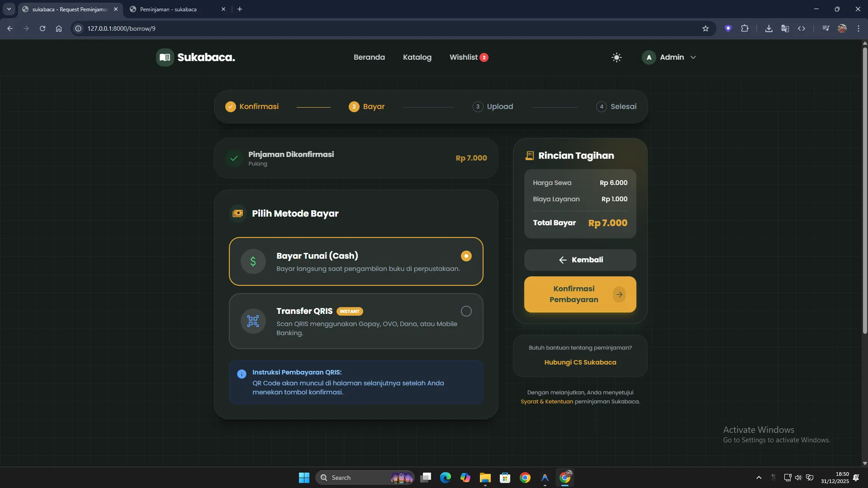The width and height of the screenshot is (868, 488).
Task: Open the Admin account dropdown
Action: click(x=669, y=57)
